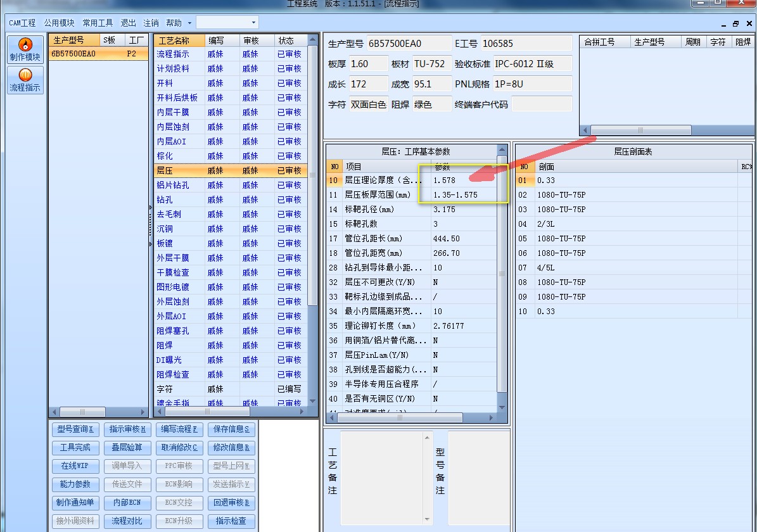Viewport: 757px width, 532px height.
Task: Click the 保存信息S button
Action: pos(231,429)
